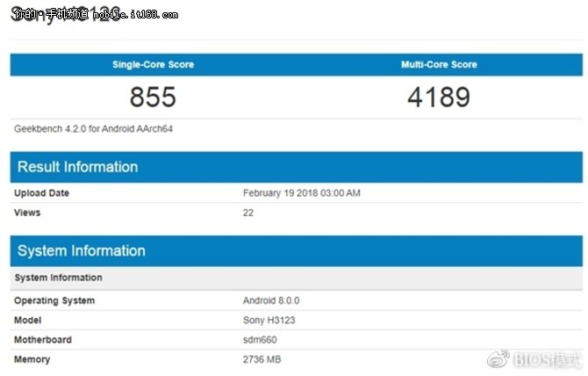The image size is (588, 376).
Task: Click the Memory label
Action: (x=32, y=359)
